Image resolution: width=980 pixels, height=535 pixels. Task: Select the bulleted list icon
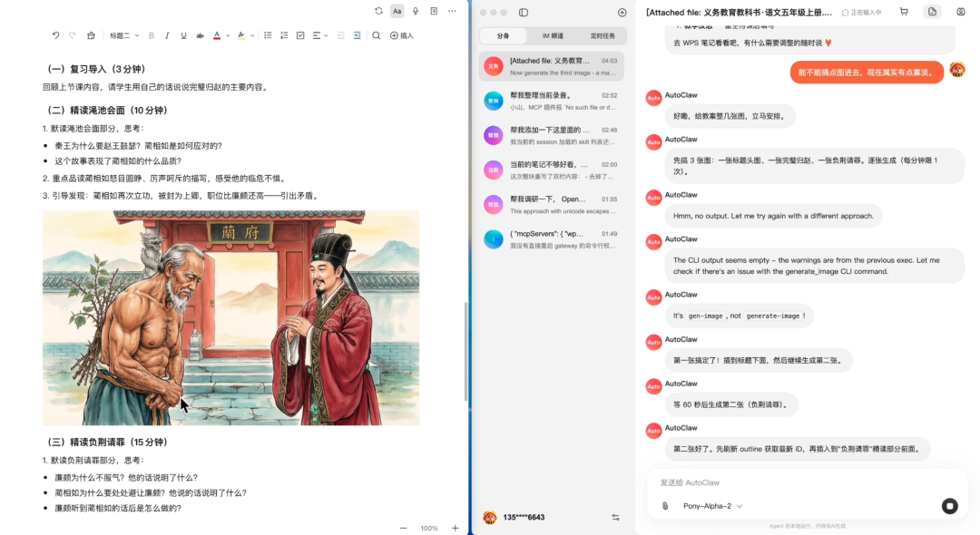pyautogui.click(x=266, y=35)
